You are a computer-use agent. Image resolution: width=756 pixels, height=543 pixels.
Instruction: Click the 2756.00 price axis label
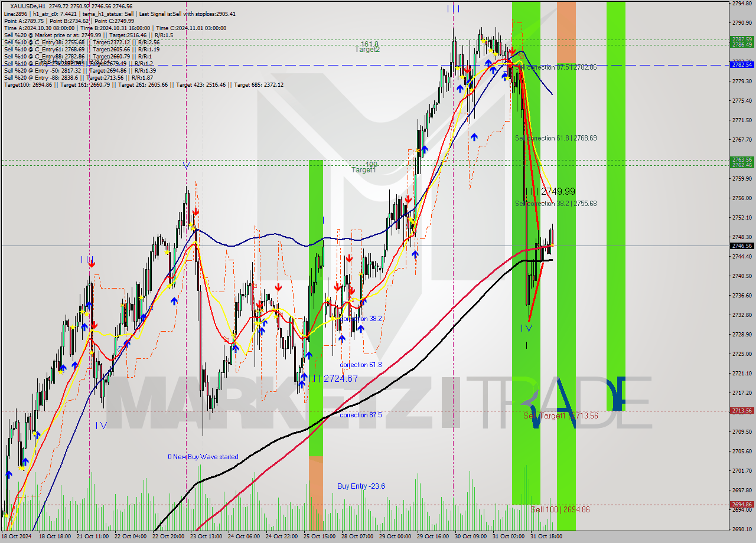[x=742, y=198]
